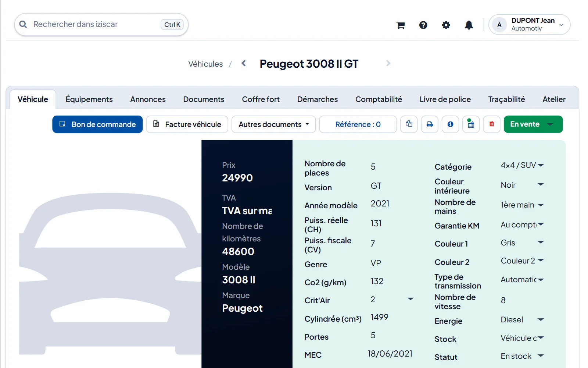Open the Traçabilité tab
The height and width of the screenshot is (368, 588).
coord(506,99)
